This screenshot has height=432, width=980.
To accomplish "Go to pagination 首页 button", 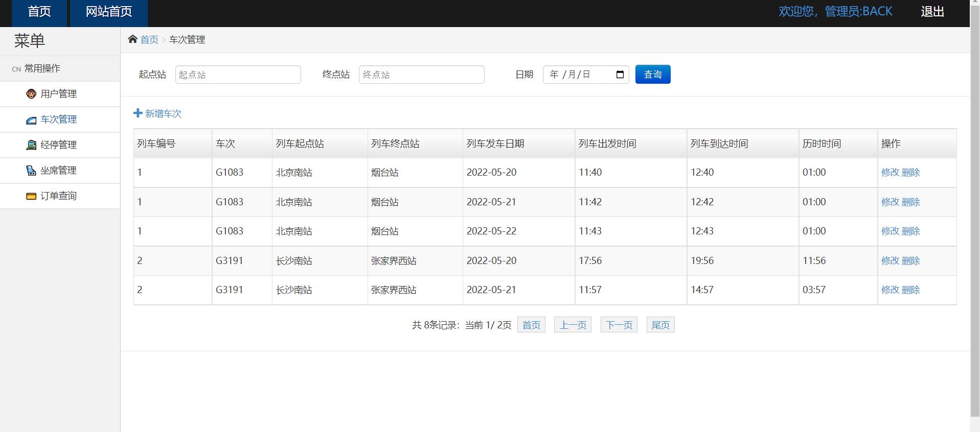I will click(531, 325).
